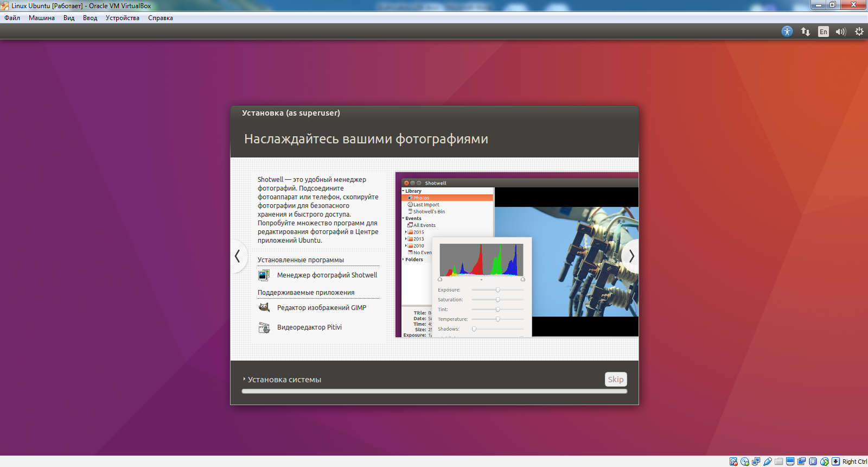Click the VirtualBox shared folders status icon
This screenshot has height=467, width=868.
click(x=779, y=462)
